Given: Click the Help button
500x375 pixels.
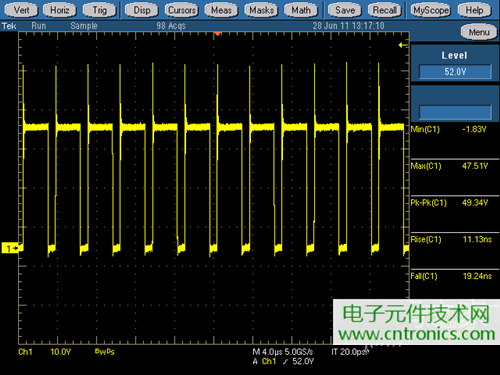Looking at the screenshot, I should [474, 10].
